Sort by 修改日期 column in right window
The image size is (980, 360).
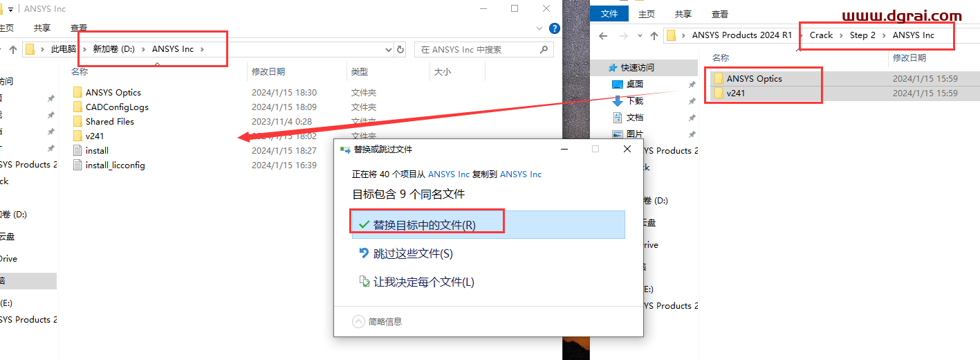[x=909, y=59]
